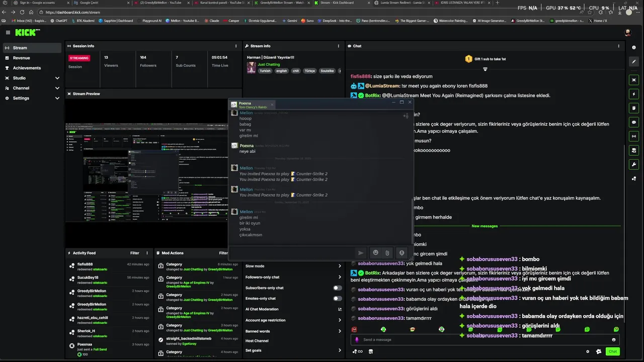Select Stream in the left sidebar
The width and height of the screenshot is (644, 362).
(x=32, y=48)
